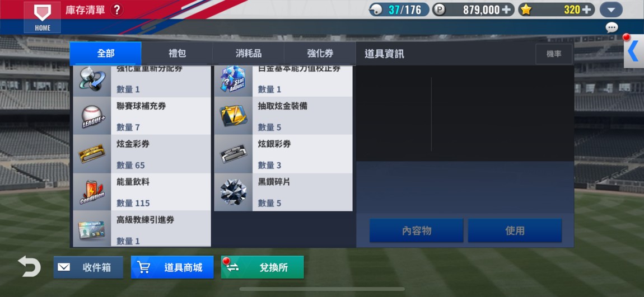Open inventory help question mark
644x297 pixels.
point(116,10)
